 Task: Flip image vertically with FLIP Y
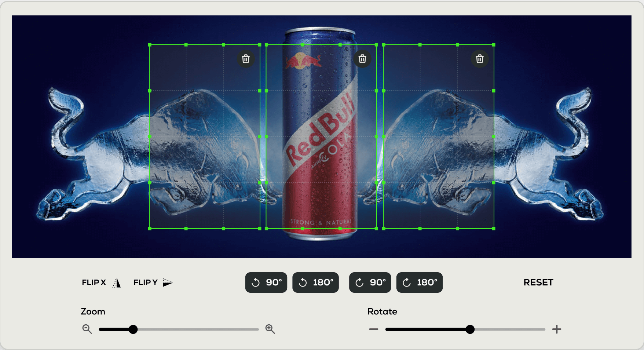tap(153, 282)
